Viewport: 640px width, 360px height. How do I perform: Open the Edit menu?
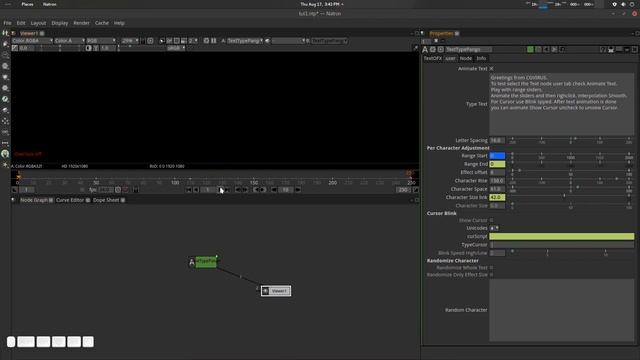[21, 23]
